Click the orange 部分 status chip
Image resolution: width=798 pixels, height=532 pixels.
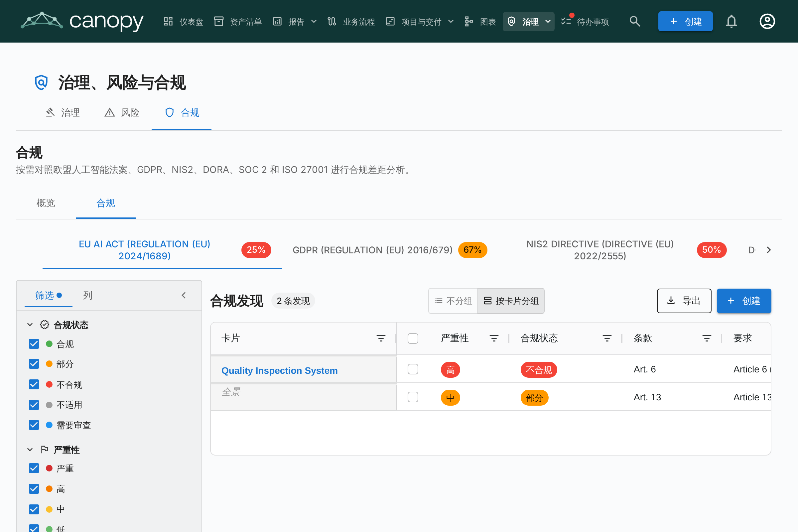[534, 398]
